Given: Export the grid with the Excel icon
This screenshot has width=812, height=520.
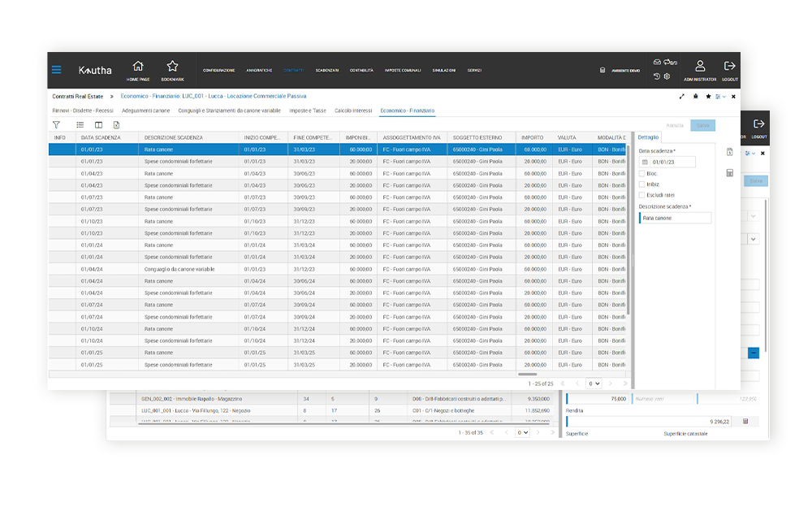Looking at the screenshot, I should coord(117,125).
